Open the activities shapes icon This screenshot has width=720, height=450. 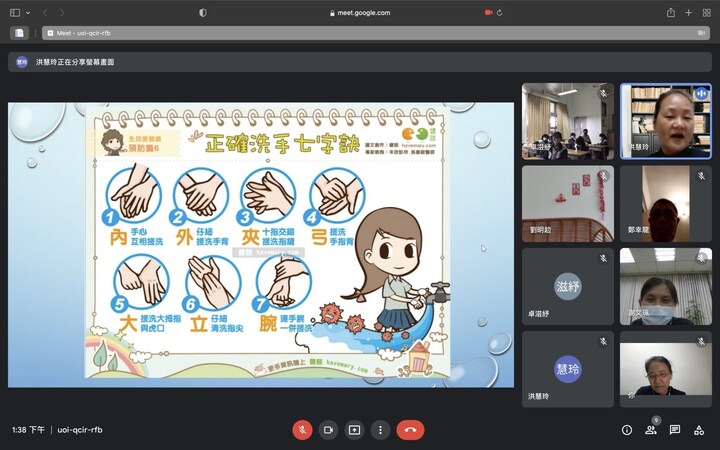[x=699, y=430]
